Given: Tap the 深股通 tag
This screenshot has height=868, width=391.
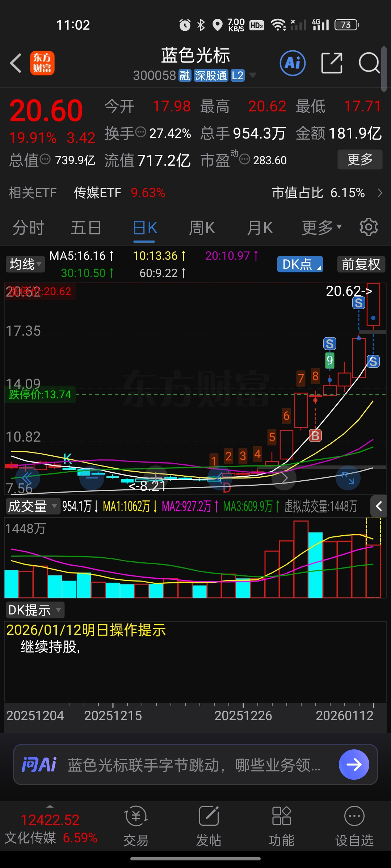Looking at the screenshot, I should pos(211,76).
